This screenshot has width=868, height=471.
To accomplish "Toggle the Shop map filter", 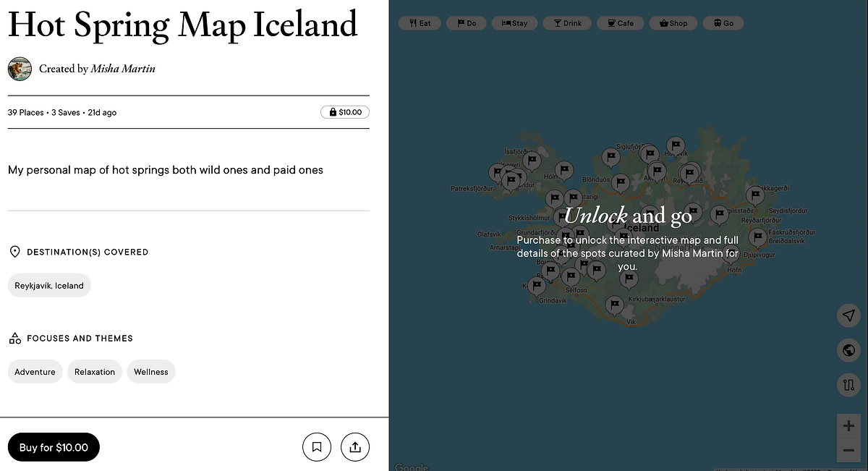I will pos(673,22).
